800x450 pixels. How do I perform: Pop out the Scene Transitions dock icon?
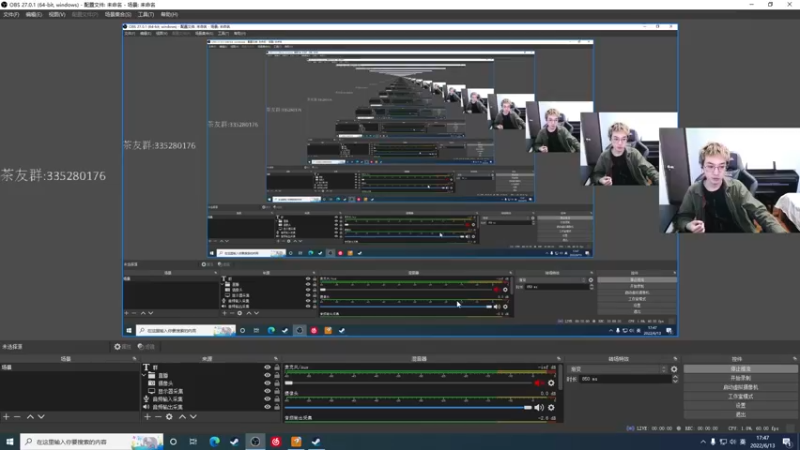click(676, 359)
